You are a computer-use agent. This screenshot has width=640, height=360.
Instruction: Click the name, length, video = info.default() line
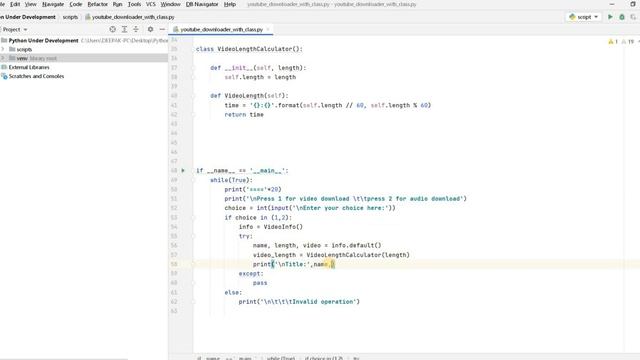(317, 245)
